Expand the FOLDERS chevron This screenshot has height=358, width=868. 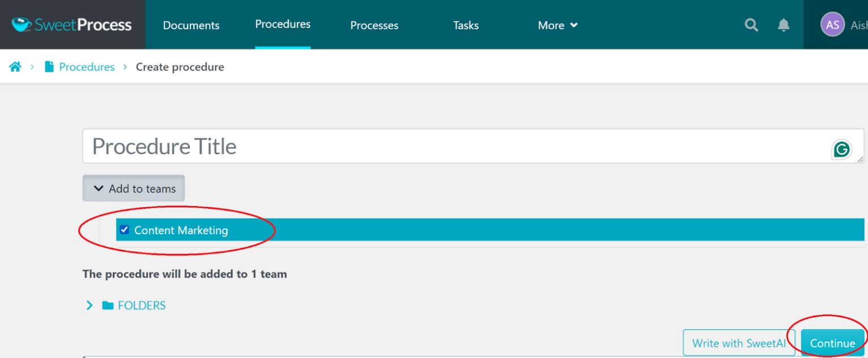(89, 305)
